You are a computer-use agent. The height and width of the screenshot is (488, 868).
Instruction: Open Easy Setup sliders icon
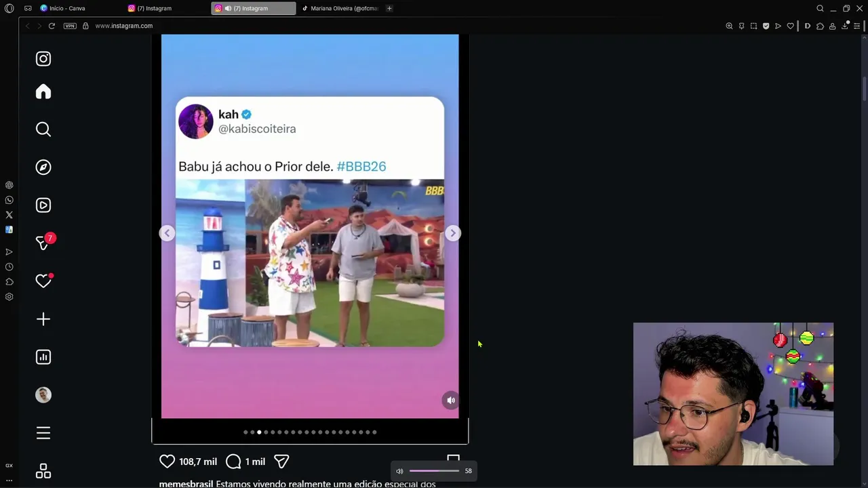[857, 26]
